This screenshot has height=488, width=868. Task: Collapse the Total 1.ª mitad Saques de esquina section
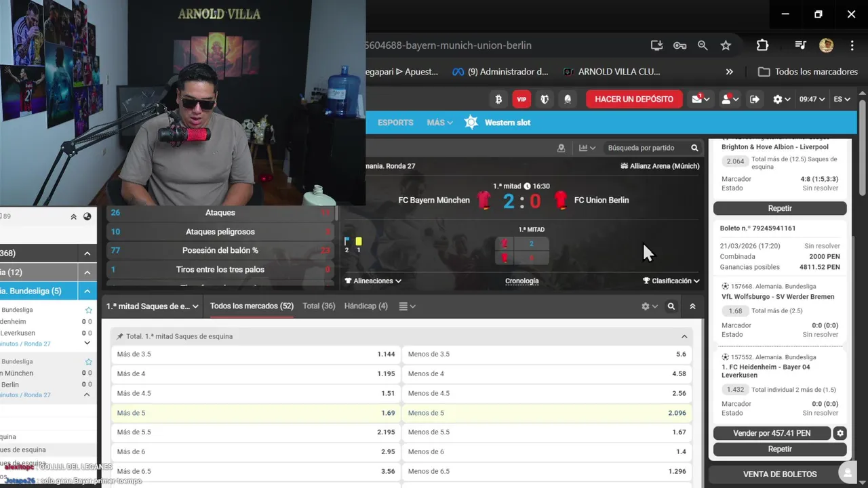coord(684,336)
